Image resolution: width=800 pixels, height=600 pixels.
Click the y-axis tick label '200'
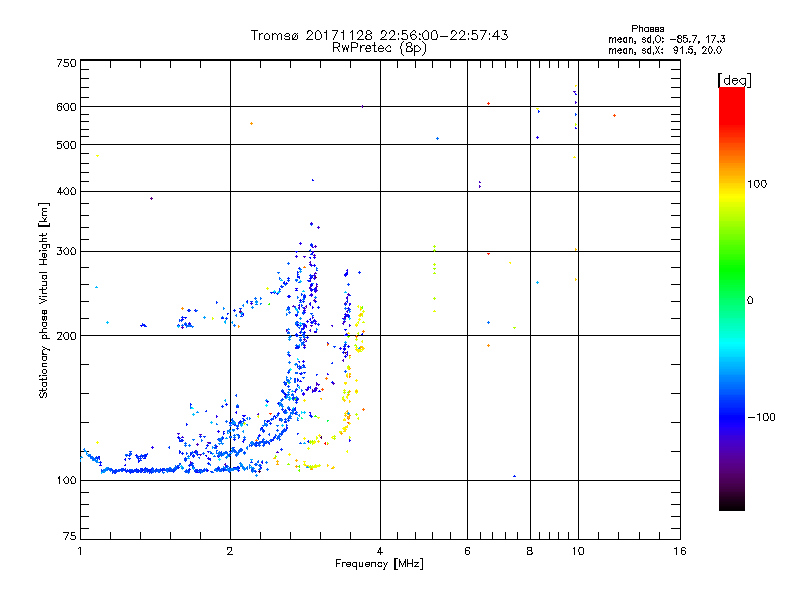(x=67, y=336)
